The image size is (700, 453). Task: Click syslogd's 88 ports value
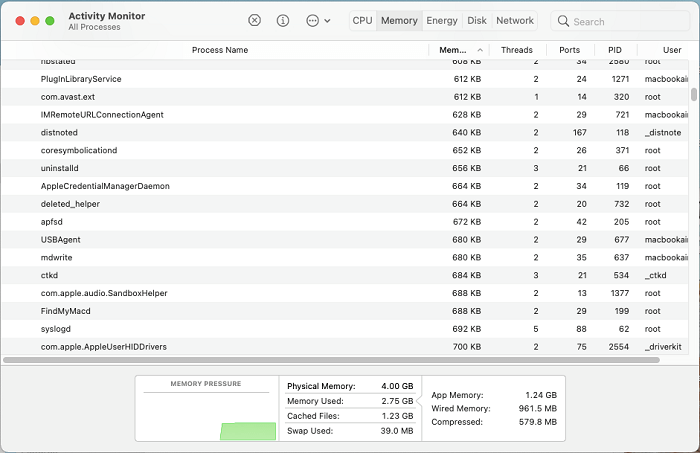(581, 329)
